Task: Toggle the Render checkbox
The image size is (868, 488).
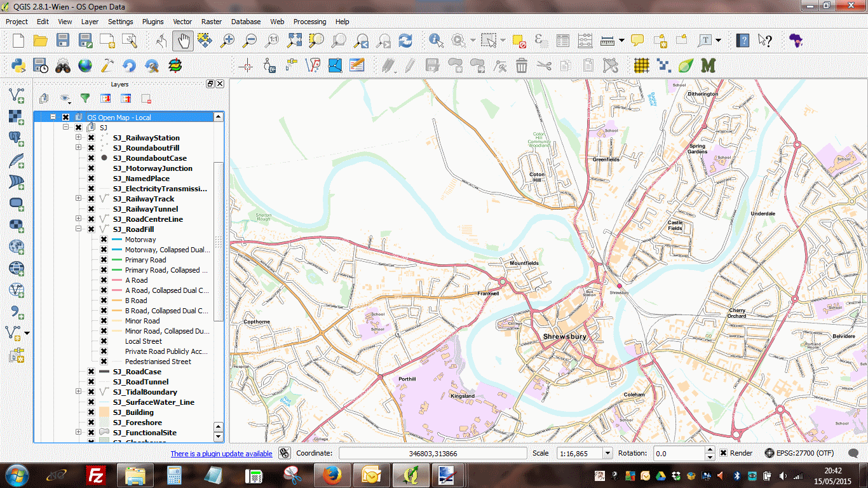Action: click(723, 453)
